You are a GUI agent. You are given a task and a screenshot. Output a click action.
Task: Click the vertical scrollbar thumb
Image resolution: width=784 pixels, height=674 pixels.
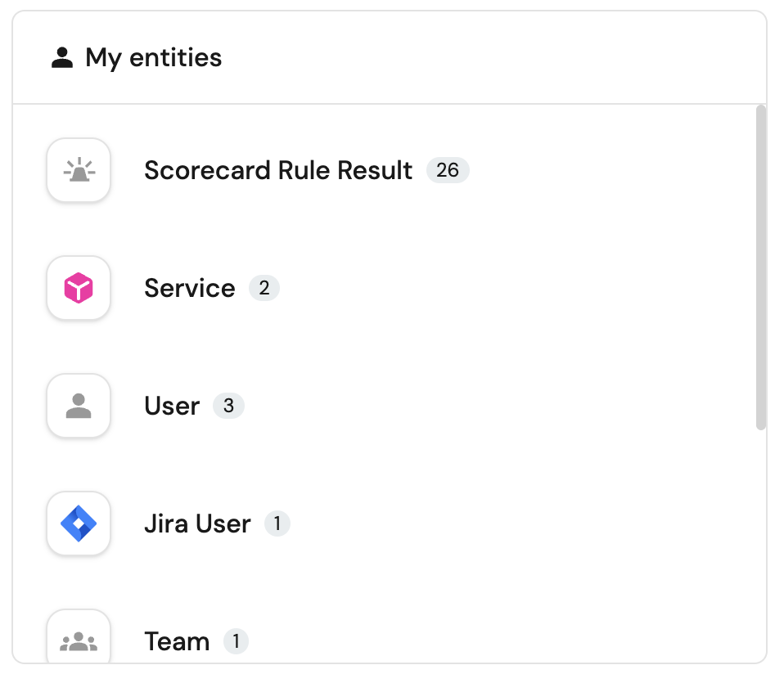(760, 266)
